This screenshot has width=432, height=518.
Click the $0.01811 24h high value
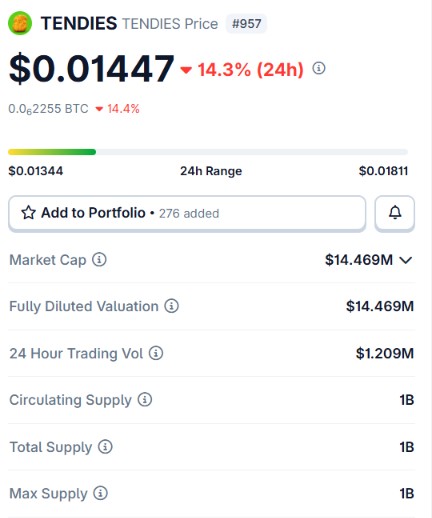pyautogui.click(x=383, y=171)
